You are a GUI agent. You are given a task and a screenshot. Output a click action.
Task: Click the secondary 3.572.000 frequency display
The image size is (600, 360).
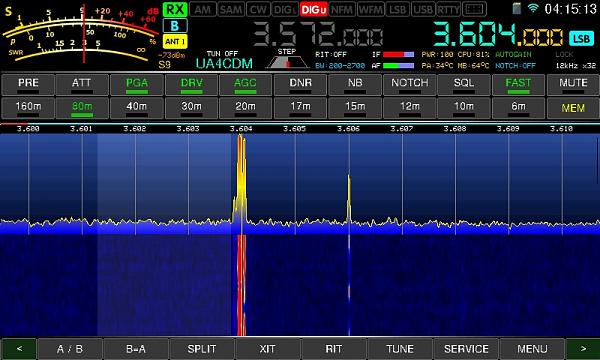pyautogui.click(x=318, y=34)
